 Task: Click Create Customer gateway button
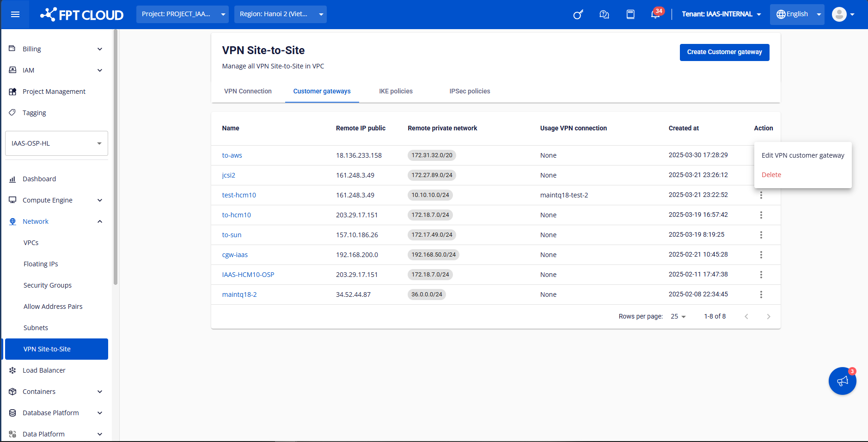pos(724,52)
